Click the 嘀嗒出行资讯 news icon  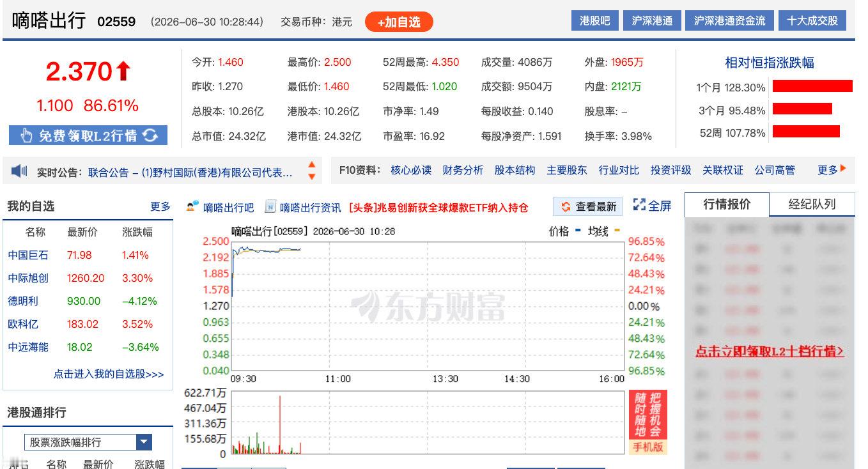click(x=270, y=206)
